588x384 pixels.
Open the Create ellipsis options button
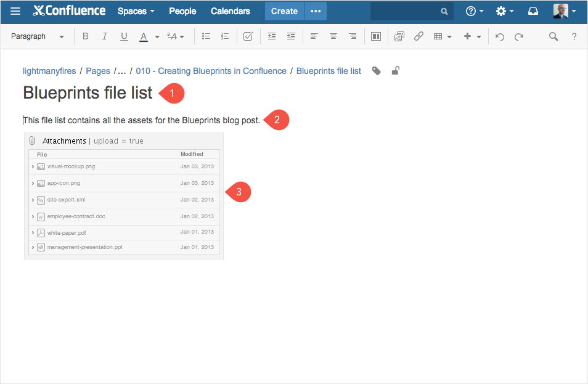316,11
